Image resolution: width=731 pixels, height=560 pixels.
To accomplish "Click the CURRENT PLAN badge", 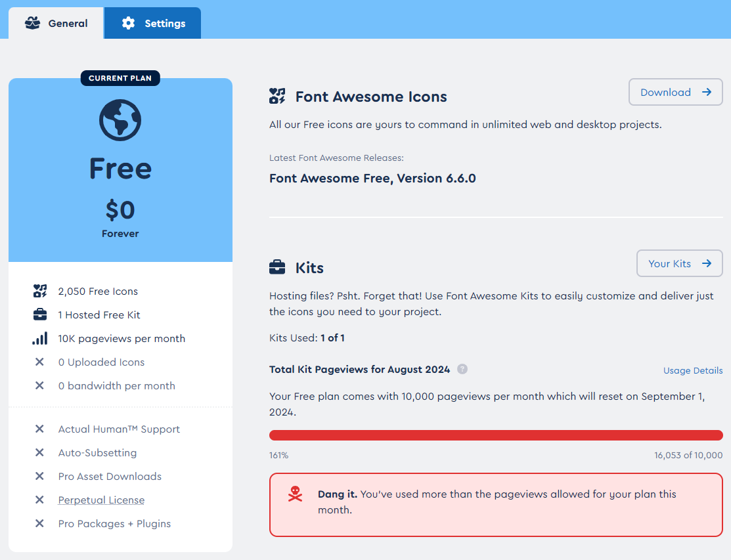I will click(x=120, y=78).
